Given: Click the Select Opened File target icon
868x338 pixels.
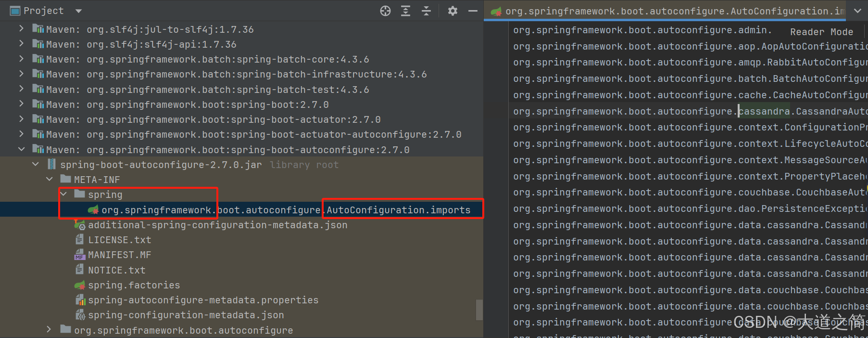Looking at the screenshot, I should [385, 11].
